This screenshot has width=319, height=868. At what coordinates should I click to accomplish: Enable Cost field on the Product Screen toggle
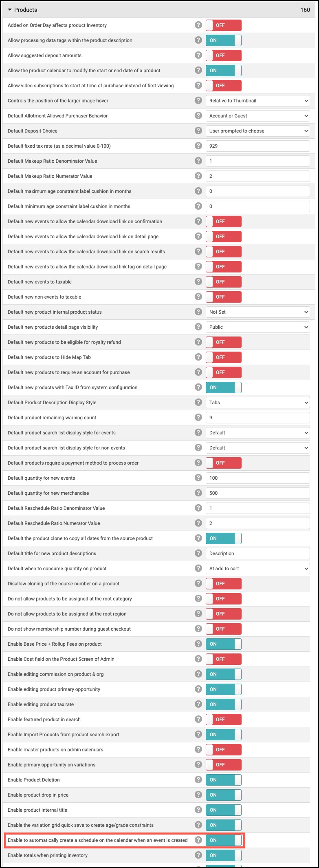pos(224,659)
